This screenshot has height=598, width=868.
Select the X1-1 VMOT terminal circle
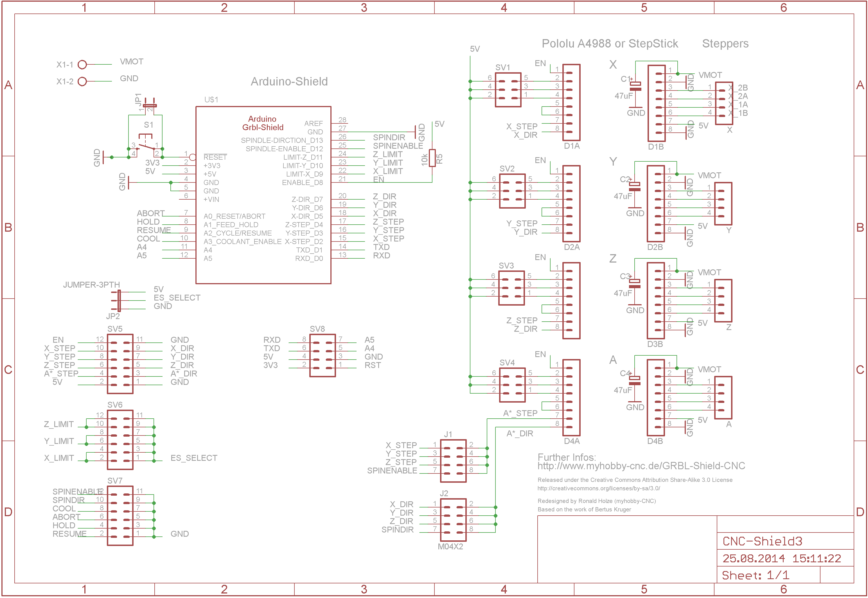[82, 65]
